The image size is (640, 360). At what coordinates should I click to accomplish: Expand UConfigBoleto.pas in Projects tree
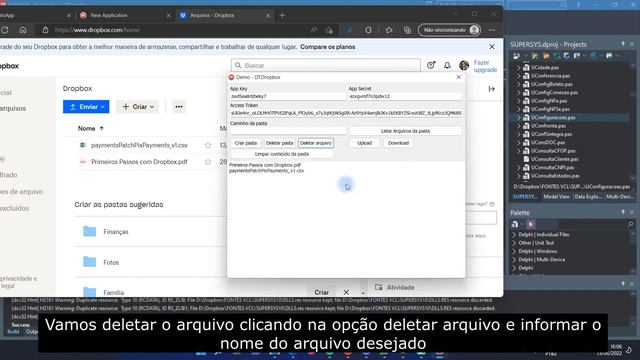tap(519, 84)
